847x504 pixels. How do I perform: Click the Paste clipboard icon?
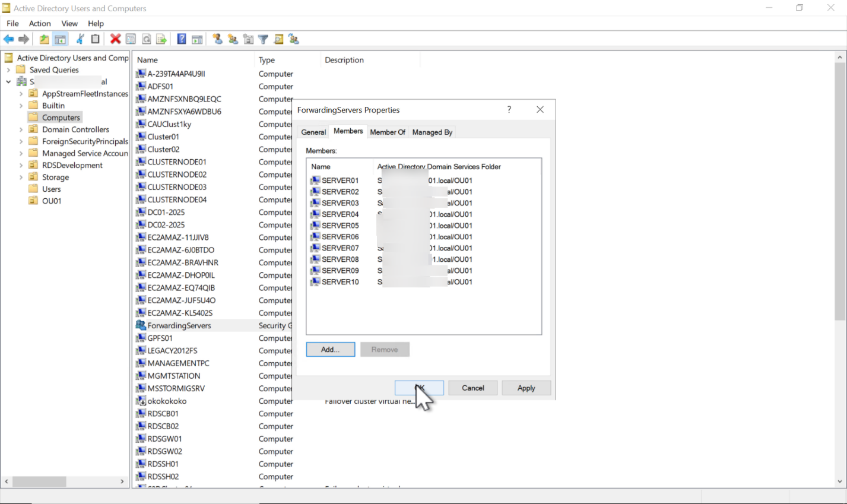click(95, 39)
